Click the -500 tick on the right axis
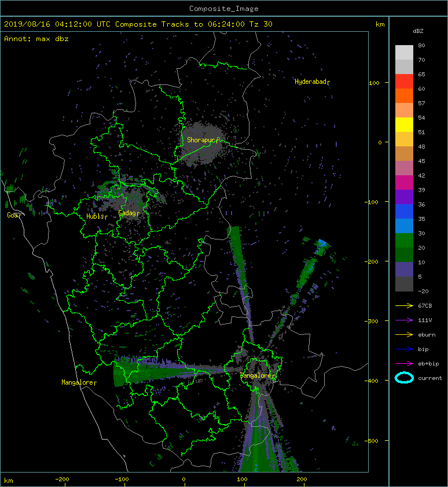The width and height of the screenshot is (448, 487). point(372,441)
